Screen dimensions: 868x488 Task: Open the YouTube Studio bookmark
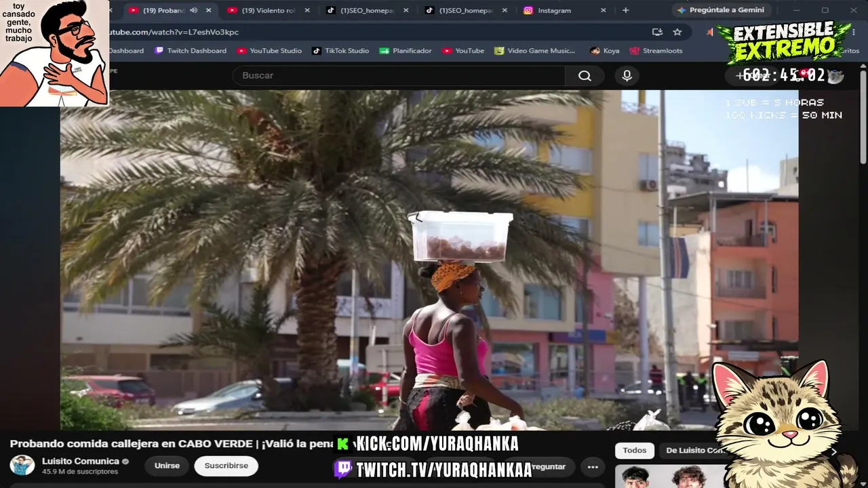[269, 51]
